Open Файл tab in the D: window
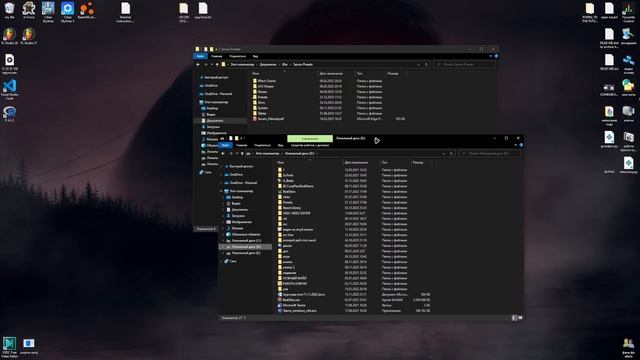 tap(225, 145)
